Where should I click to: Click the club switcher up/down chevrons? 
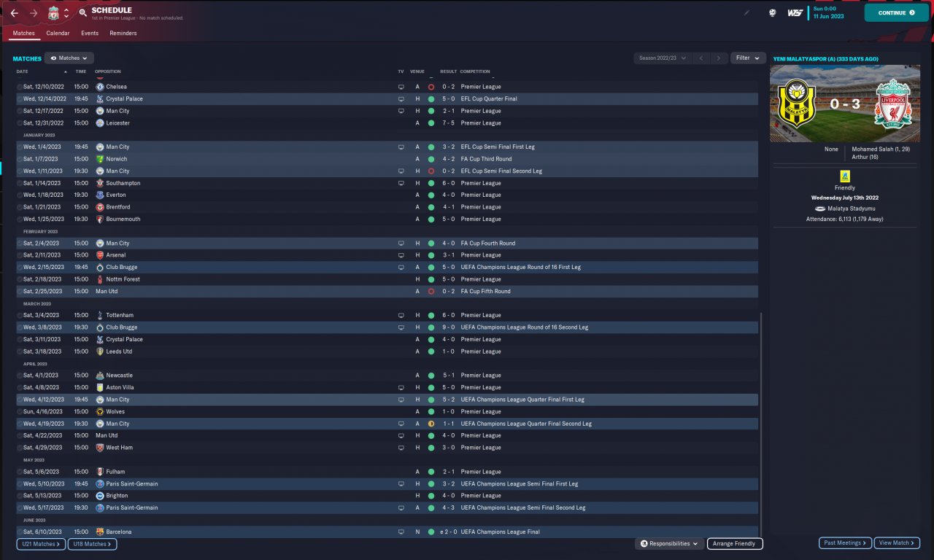tap(66, 13)
